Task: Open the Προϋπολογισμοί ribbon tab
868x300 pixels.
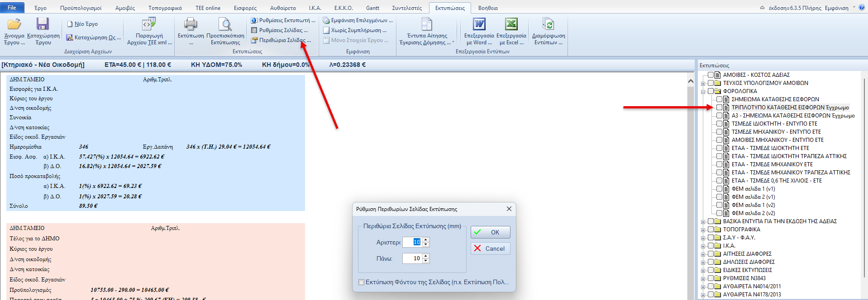Action: [81, 8]
